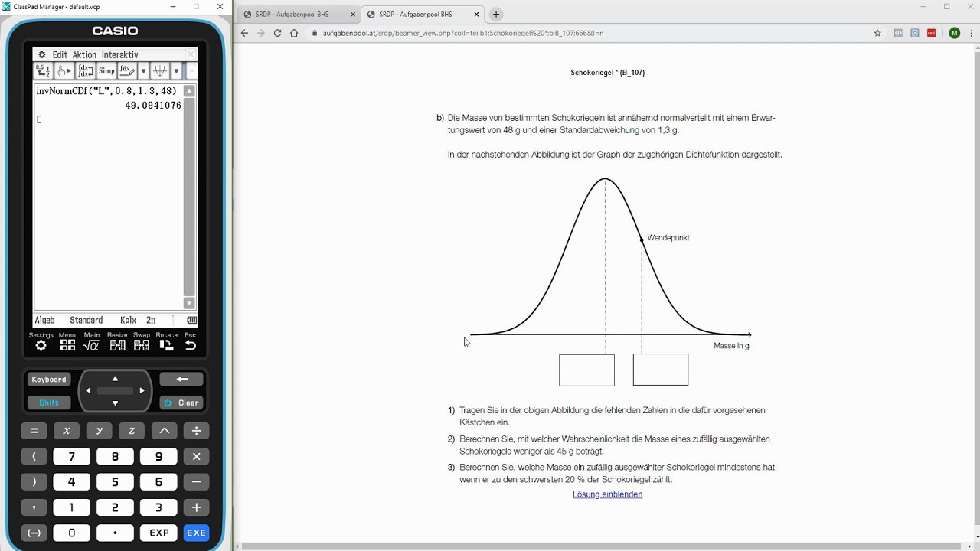
Task: Toggle the Algeb mode in the status bar
Action: [x=45, y=320]
